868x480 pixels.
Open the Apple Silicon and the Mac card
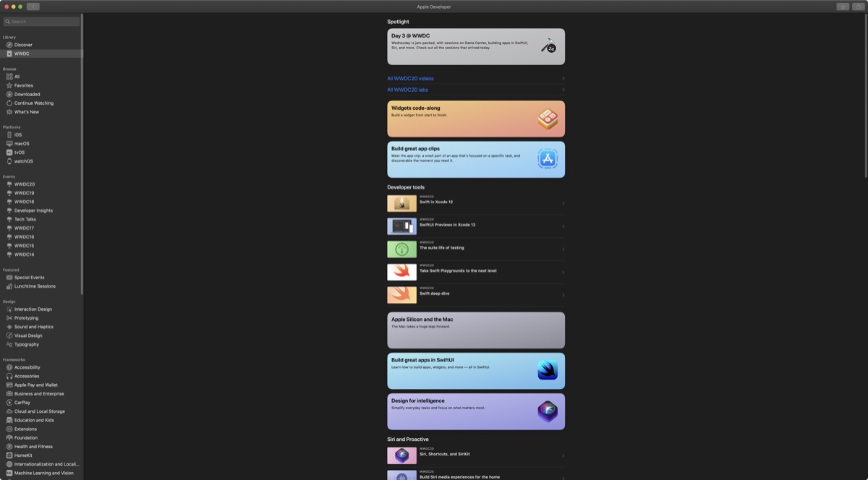pos(476,330)
